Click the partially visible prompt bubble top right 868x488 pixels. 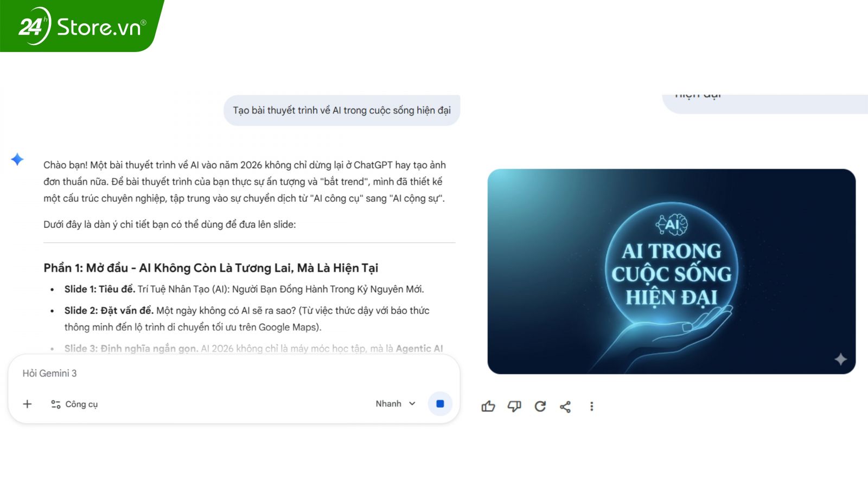tap(759, 102)
